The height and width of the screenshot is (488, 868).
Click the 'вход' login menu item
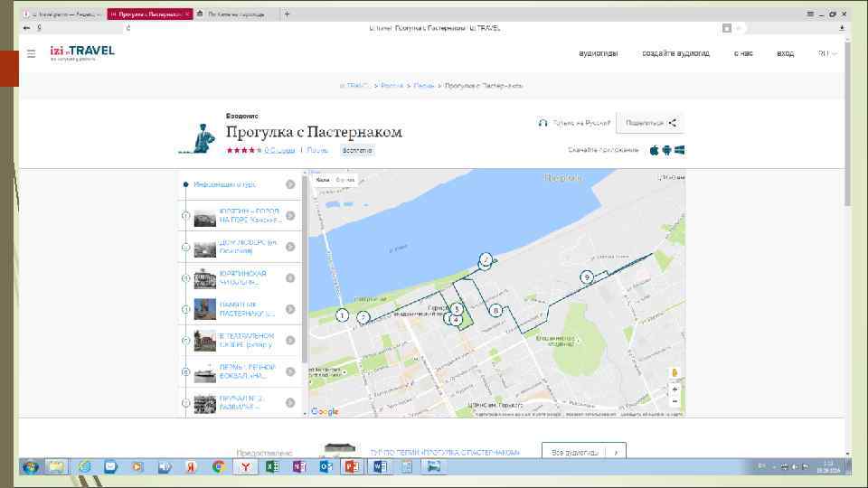pyautogui.click(x=785, y=53)
